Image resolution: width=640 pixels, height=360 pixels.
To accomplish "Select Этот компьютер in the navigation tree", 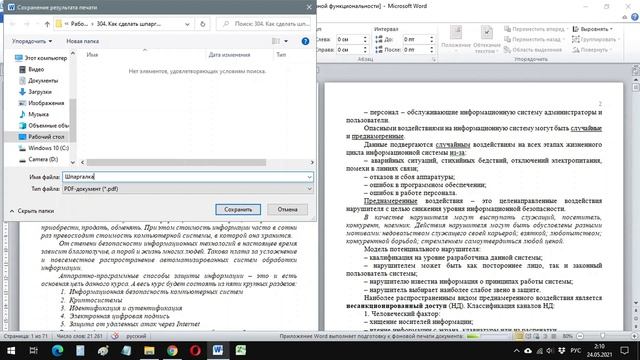I will coord(41,58).
